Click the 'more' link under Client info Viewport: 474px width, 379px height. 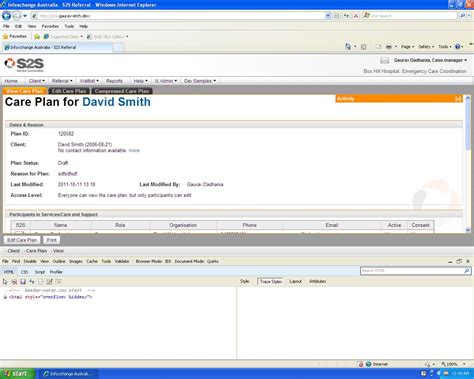coord(134,151)
